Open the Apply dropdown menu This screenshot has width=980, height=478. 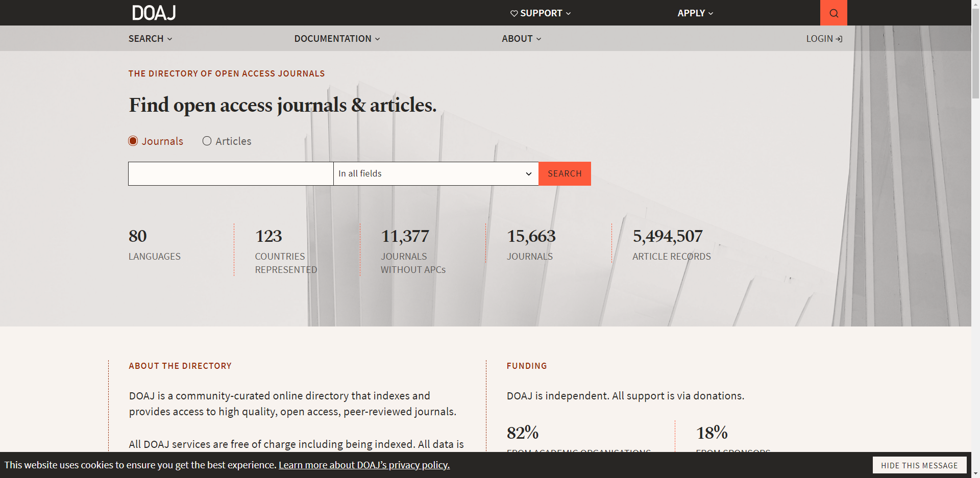click(x=695, y=13)
